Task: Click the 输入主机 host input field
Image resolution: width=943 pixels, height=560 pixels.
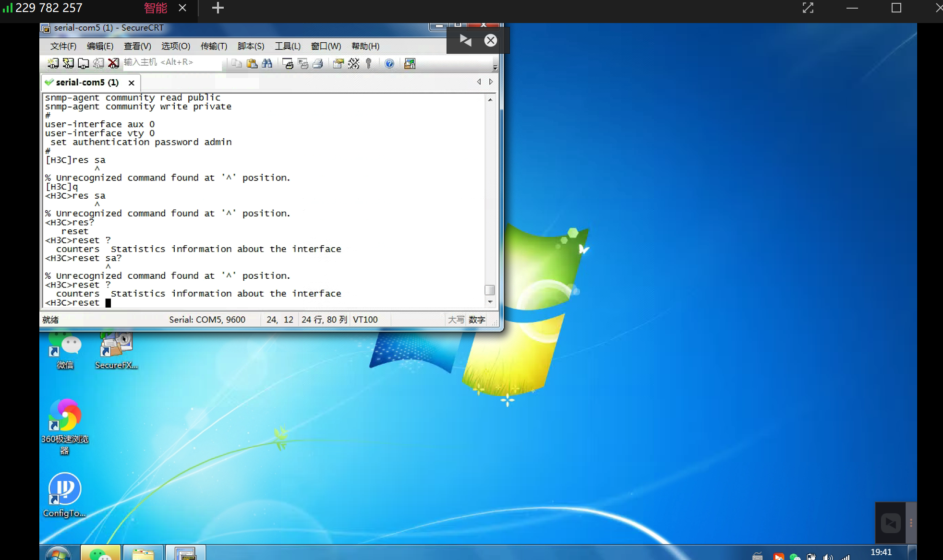Action: click(173, 62)
